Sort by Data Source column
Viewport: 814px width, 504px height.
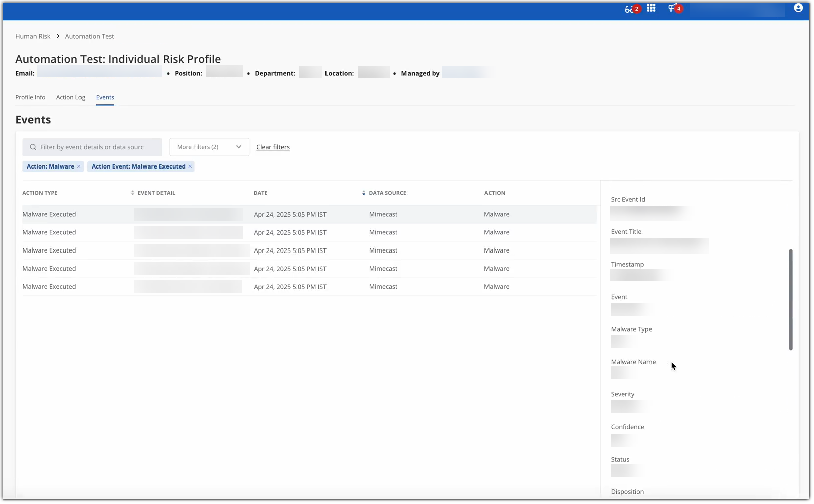point(364,193)
